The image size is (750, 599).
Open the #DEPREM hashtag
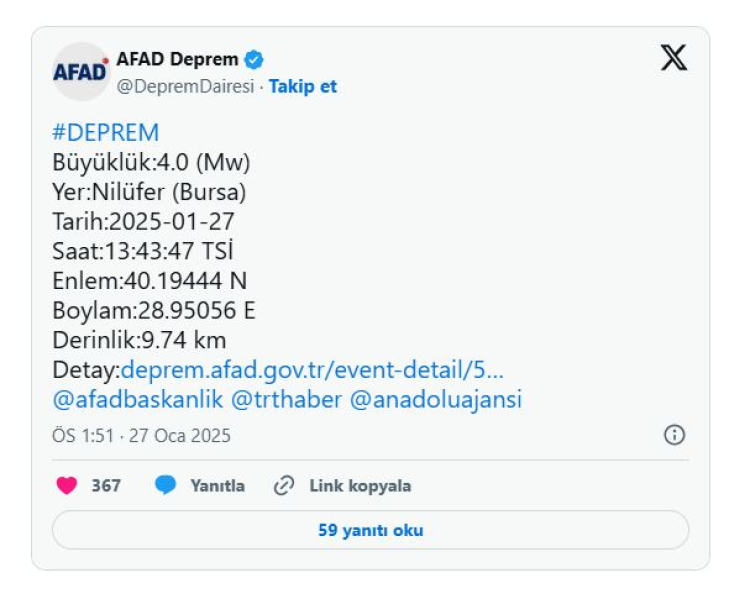pyautogui.click(x=105, y=132)
